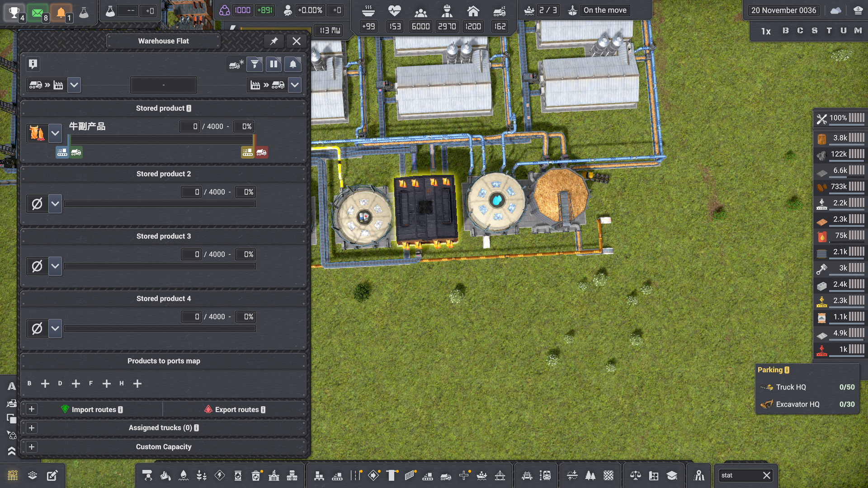Open truck export mode dropdown
Screen dimensions: 868x488
coord(295,85)
